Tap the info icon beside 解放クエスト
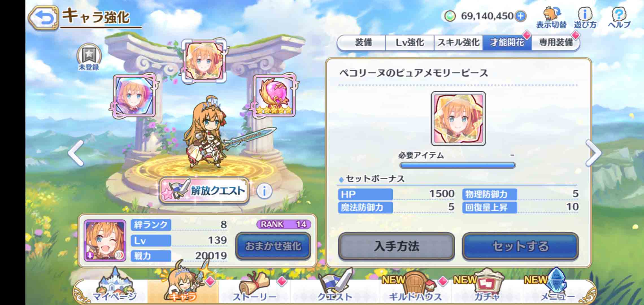Screen dimensions: 644x305 click(264, 191)
